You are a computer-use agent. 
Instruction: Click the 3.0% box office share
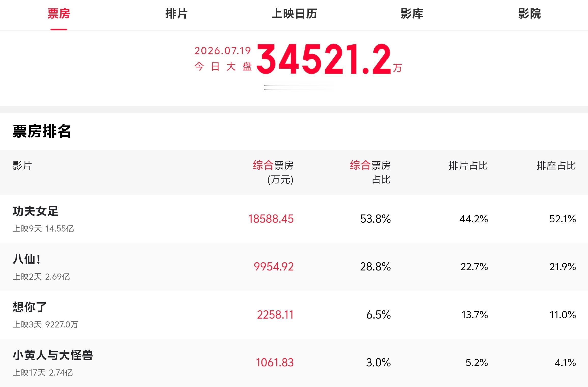(378, 363)
